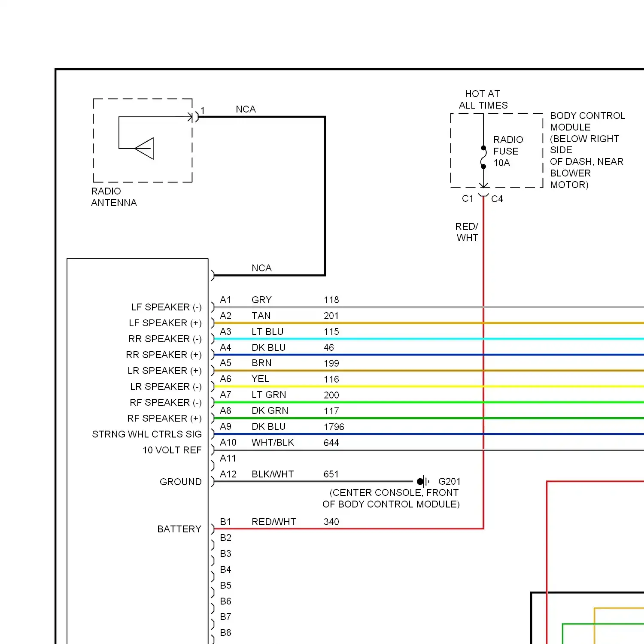Click the GROUND pin label
644x644 pixels.
click(180, 482)
